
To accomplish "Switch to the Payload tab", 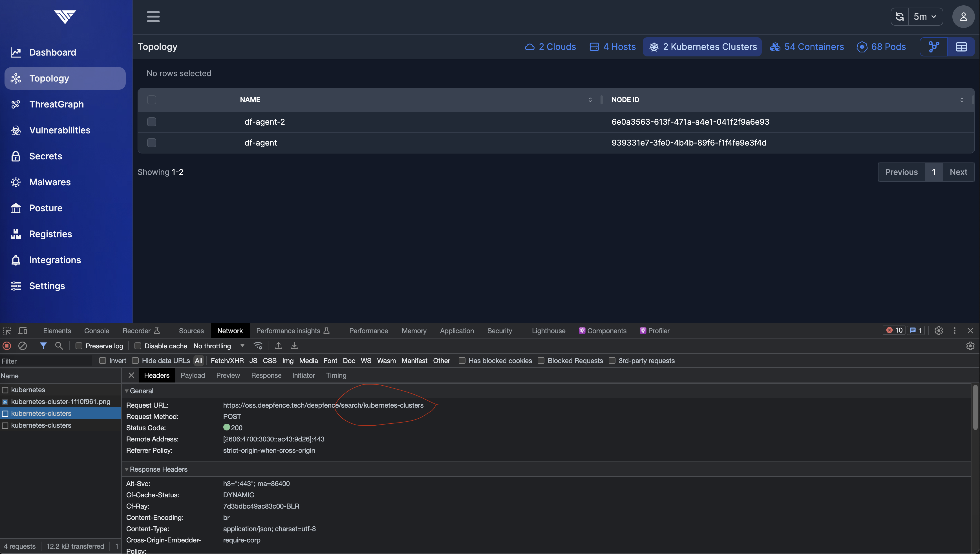I will [x=193, y=375].
